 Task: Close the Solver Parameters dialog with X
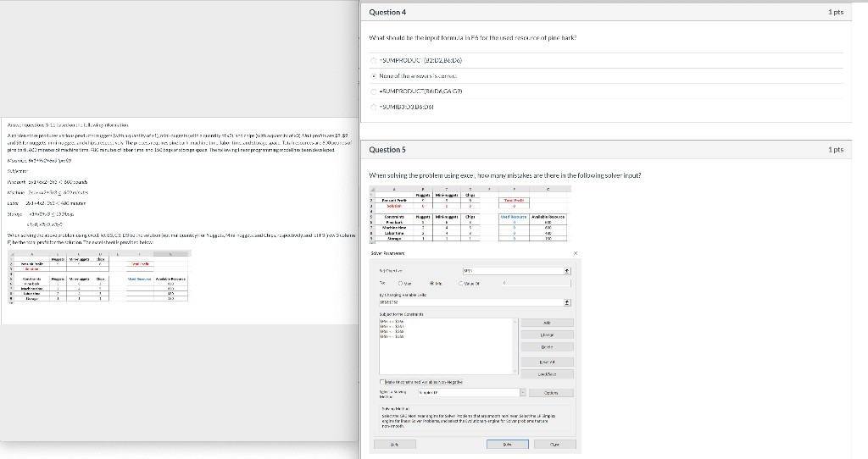click(576, 253)
